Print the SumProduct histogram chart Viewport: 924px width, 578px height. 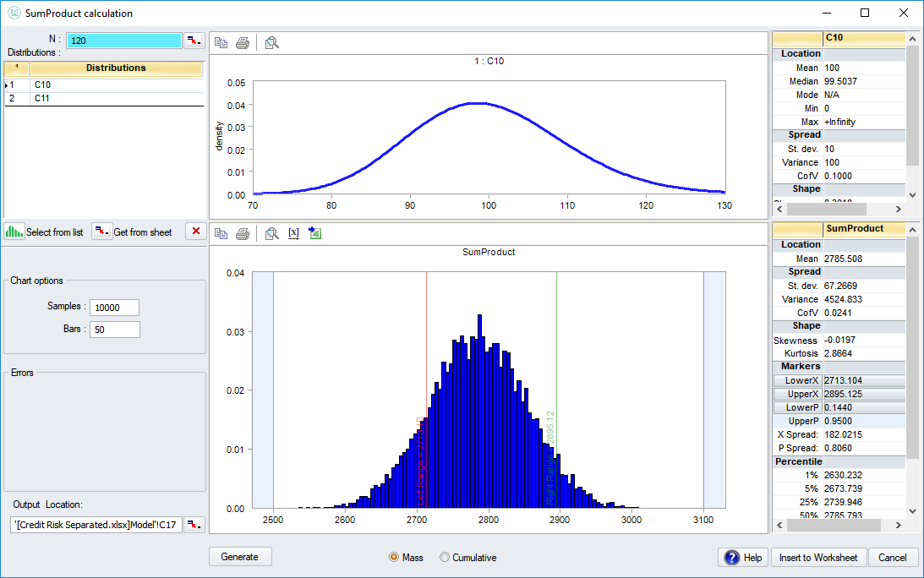(x=241, y=233)
